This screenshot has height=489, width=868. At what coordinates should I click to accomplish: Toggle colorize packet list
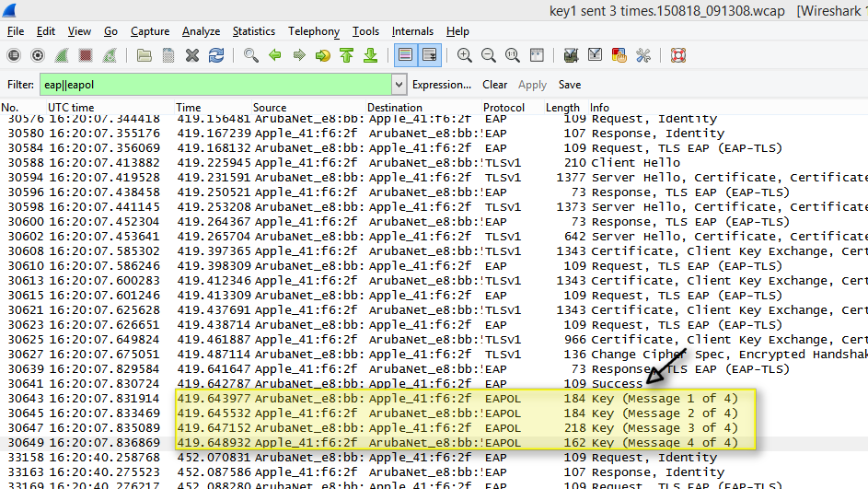pyautogui.click(x=406, y=55)
